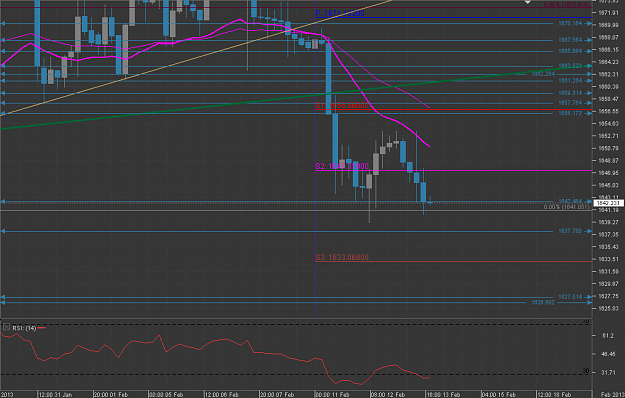Select the 1627.514 level label
The height and width of the screenshot is (398, 625).
[570, 297]
